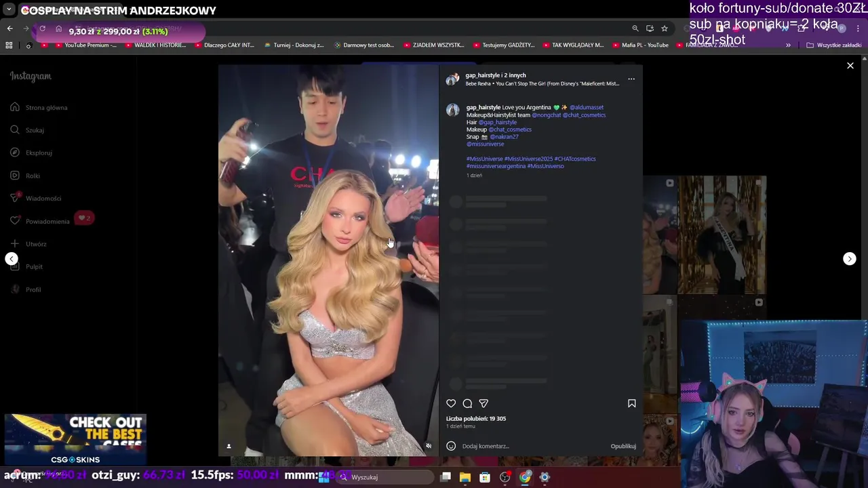This screenshot has width=868, height=488.
Task: Click the @nongchat mention
Action: click(x=547, y=115)
